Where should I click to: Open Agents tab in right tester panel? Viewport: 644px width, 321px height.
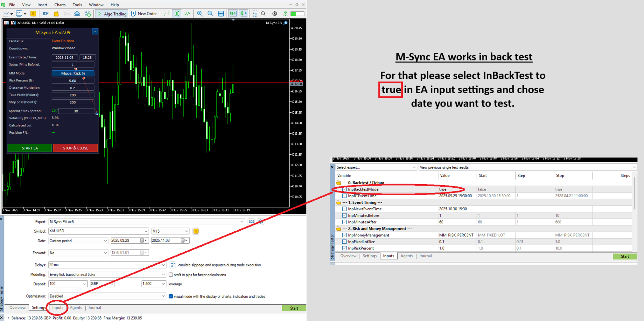point(407,256)
